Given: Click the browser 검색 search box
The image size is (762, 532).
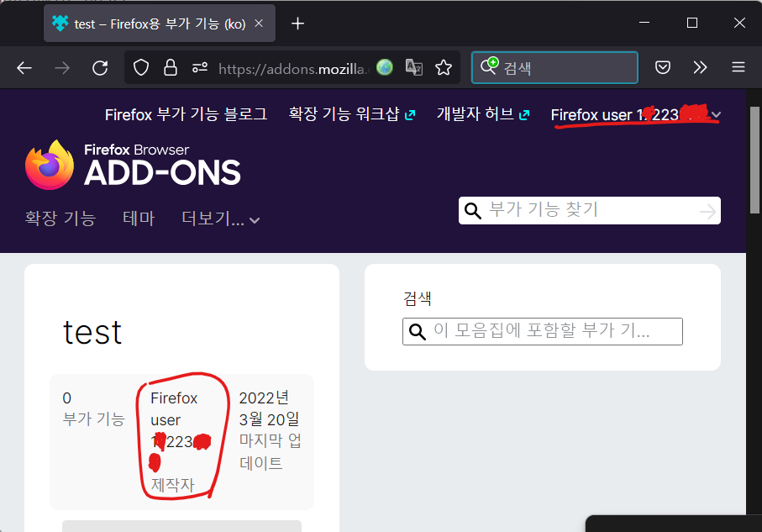Looking at the screenshot, I should point(554,67).
